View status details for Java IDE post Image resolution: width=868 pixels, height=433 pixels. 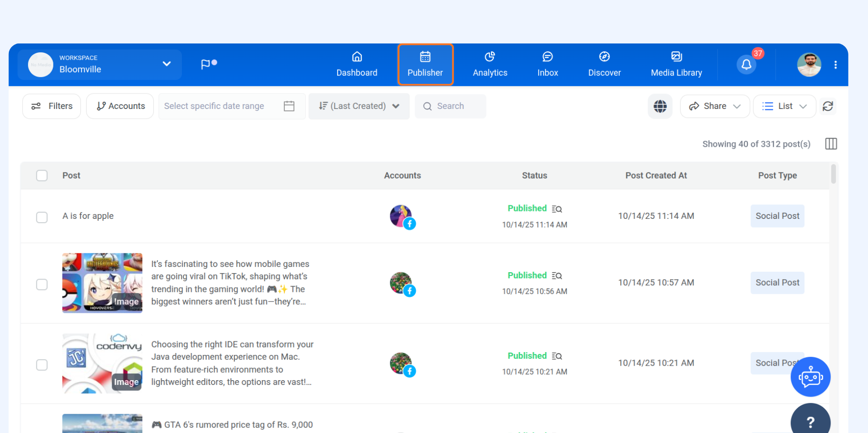pos(557,356)
